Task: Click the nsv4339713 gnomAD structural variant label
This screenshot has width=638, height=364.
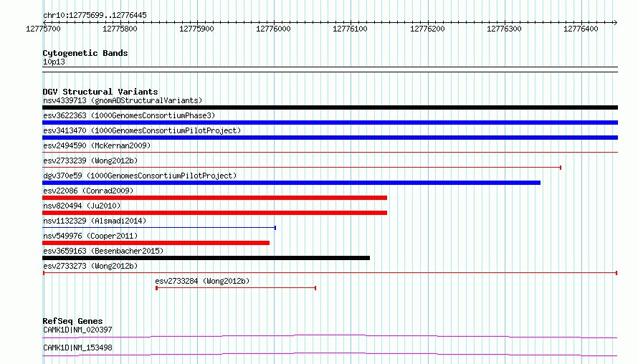Action: (x=123, y=100)
